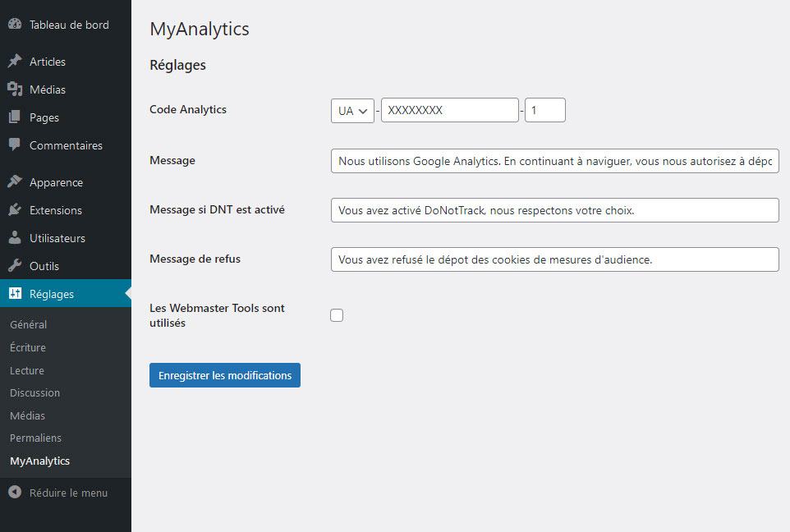Viewport: 790px width, 532px height.
Task: Click the Réglages sliders icon
Action: coord(15,293)
